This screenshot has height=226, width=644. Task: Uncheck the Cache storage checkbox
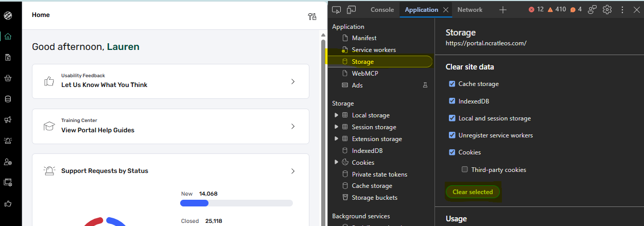pyautogui.click(x=452, y=84)
